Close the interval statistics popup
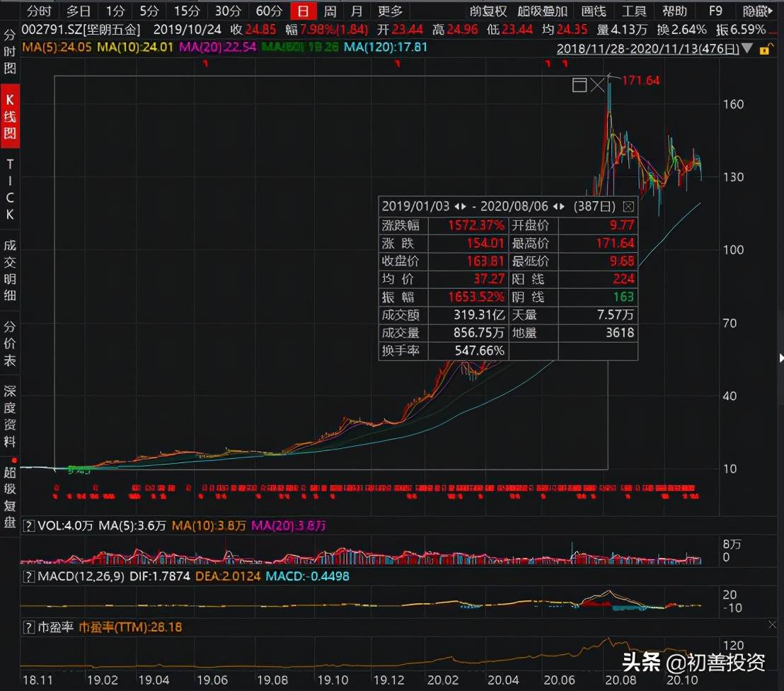Viewport: 784px width, 691px height. click(628, 207)
